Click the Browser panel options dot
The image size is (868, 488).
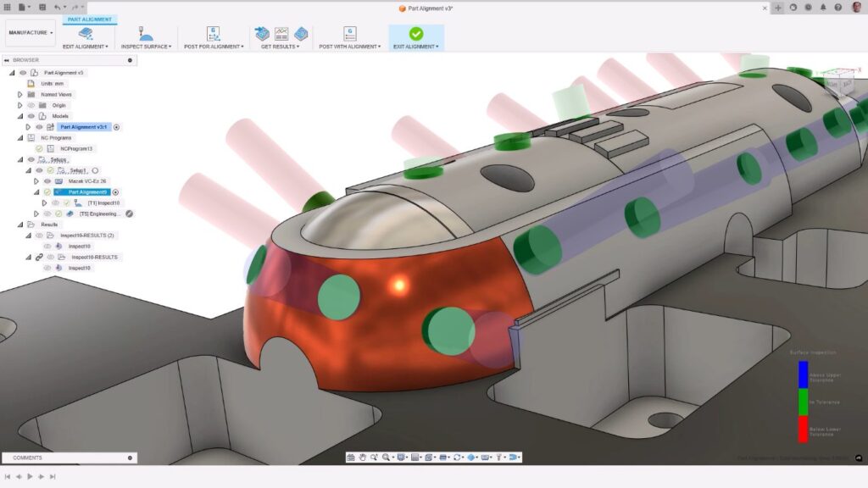point(130,60)
